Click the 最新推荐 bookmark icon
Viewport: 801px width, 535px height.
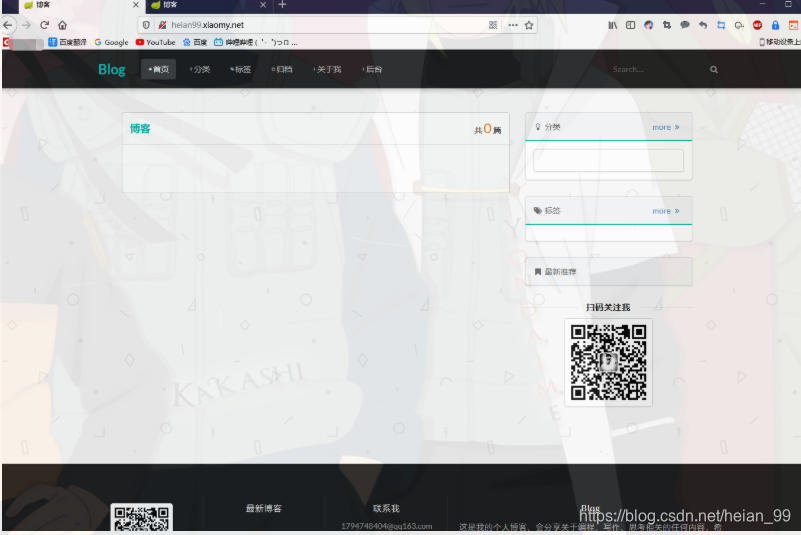click(x=537, y=271)
